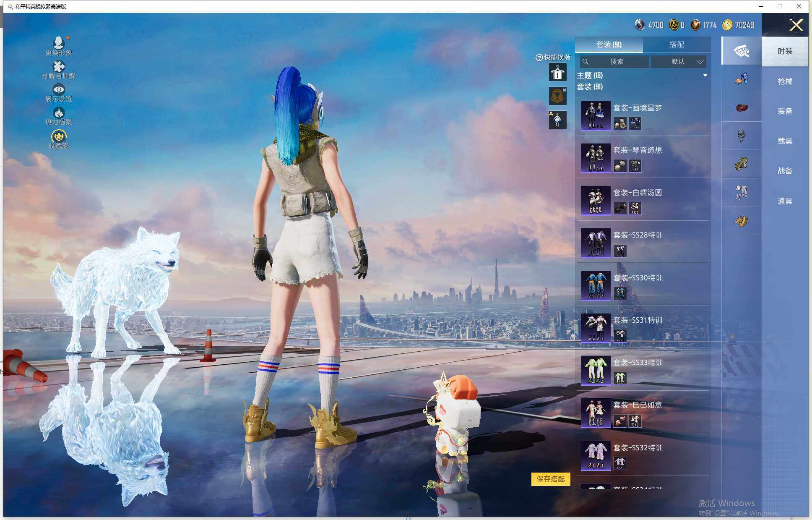Click the 更换形象 avatar change icon

point(59,43)
